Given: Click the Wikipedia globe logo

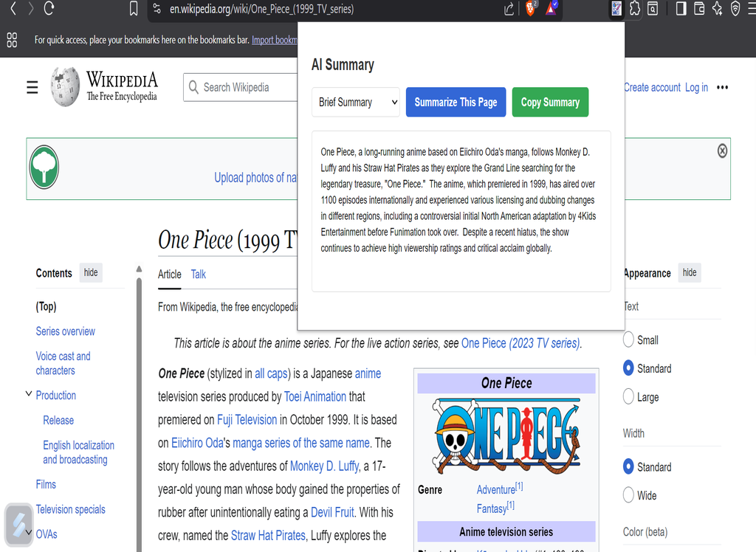Looking at the screenshot, I should pyautogui.click(x=66, y=87).
